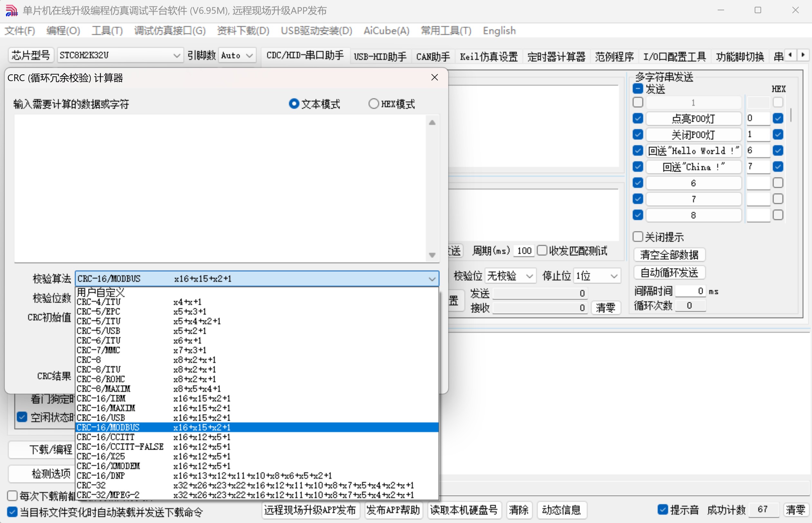Check the HEX box for row 6
The width and height of the screenshot is (812, 523).
click(x=778, y=183)
